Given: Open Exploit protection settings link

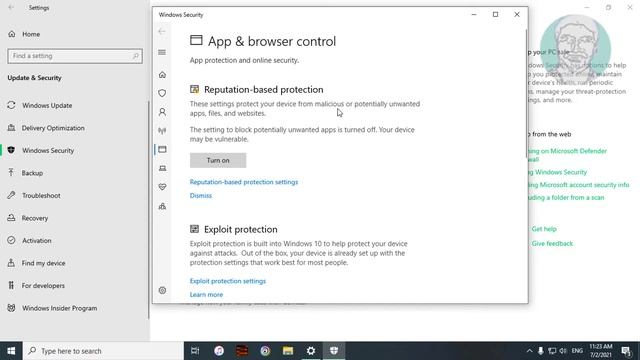Looking at the screenshot, I should click(228, 281).
